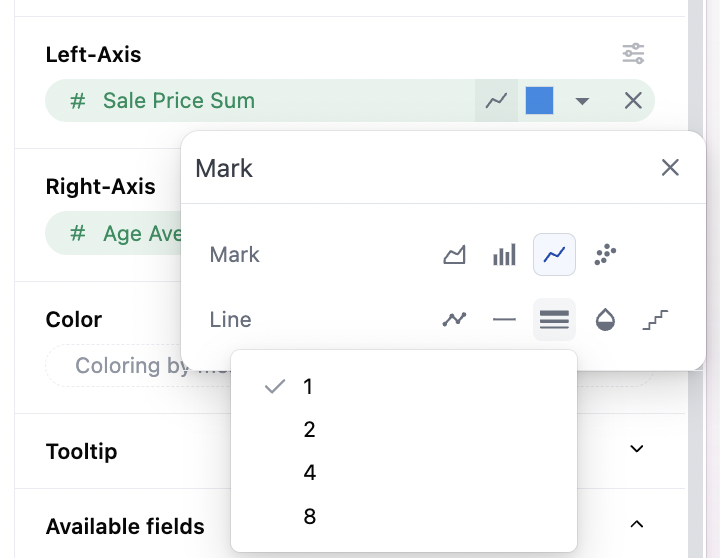
Task: Select the area mark type icon
Action: (455, 255)
